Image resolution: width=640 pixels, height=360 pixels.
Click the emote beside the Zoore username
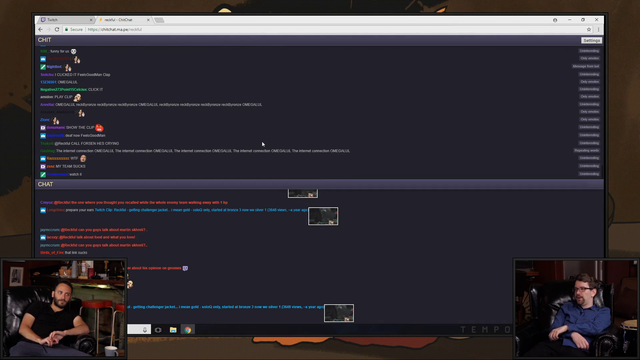tap(56, 120)
